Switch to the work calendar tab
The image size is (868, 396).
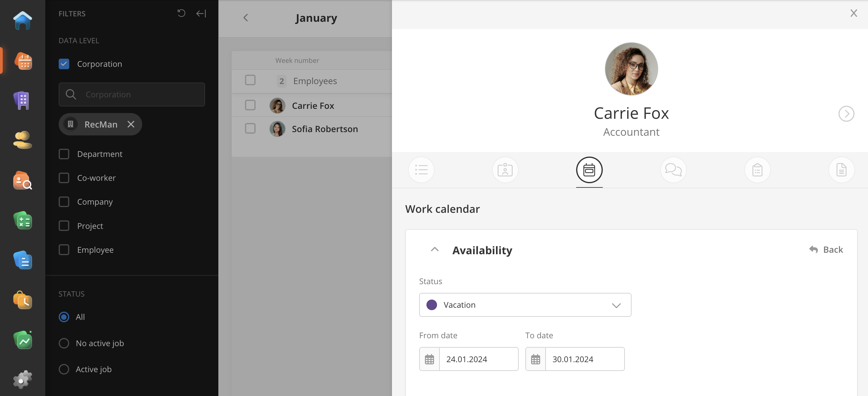pos(589,170)
